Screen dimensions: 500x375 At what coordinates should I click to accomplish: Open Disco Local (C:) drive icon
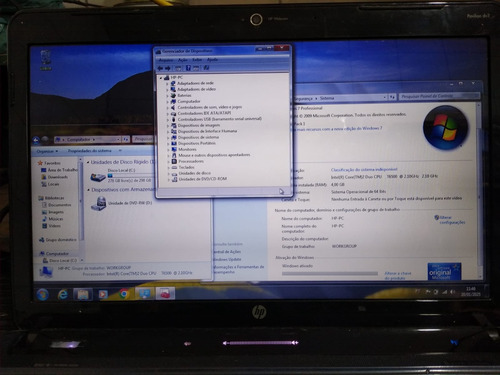[98, 177]
